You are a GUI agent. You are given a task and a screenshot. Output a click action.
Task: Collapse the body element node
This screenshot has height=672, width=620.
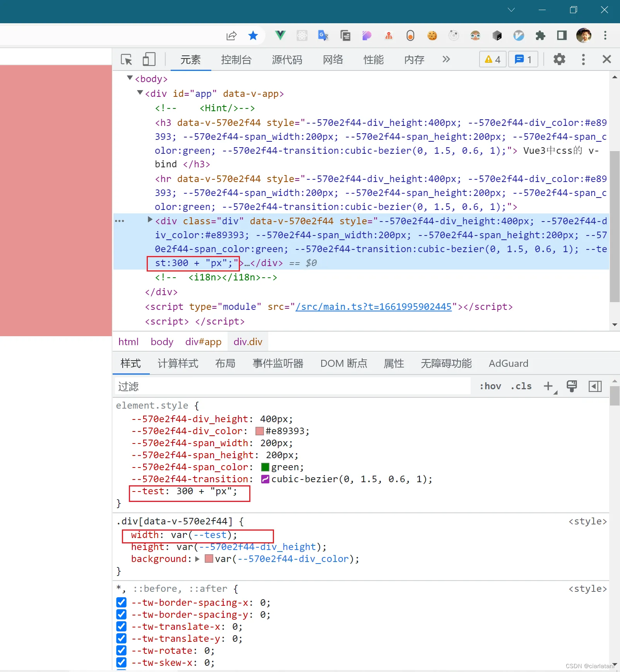pos(130,78)
